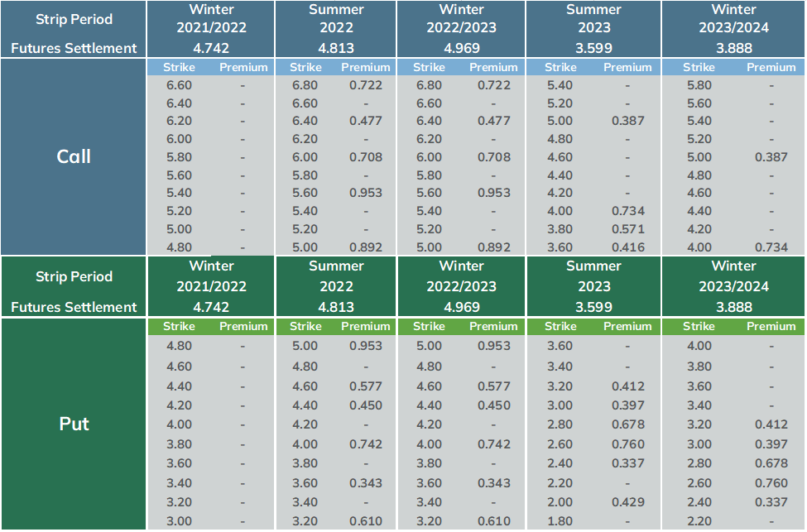Click Summer 2023 put premium 0.760
The height and width of the screenshot is (532, 807).
pyautogui.click(x=627, y=444)
